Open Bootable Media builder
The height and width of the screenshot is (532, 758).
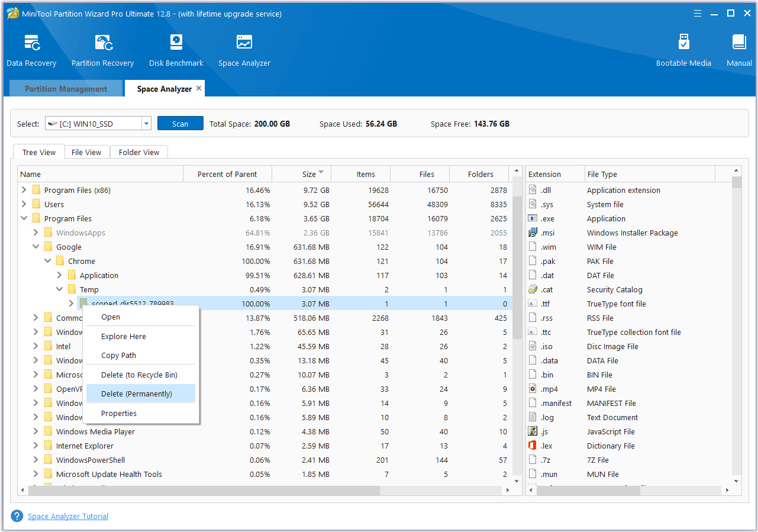coord(683,50)
